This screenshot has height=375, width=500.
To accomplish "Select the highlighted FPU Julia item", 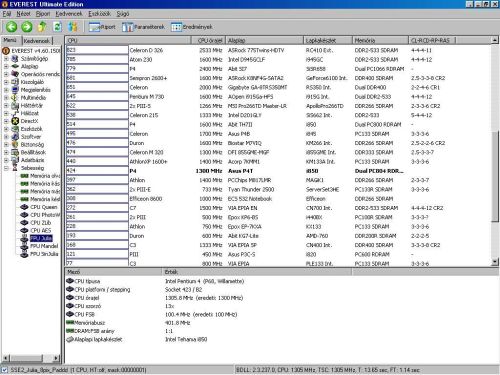I will point(41,238).
